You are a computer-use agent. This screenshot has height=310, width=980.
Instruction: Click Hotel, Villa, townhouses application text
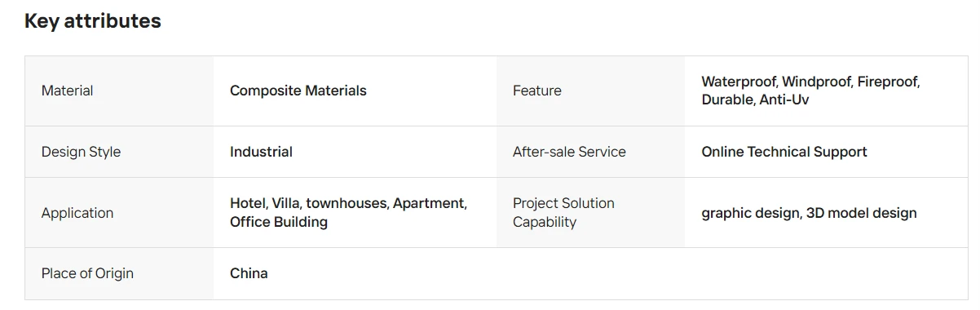[x=309, y=203]
